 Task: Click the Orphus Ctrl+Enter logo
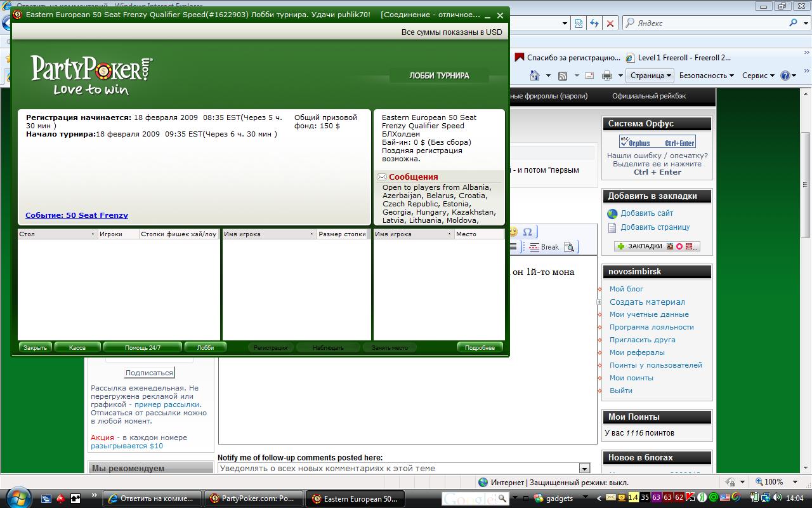click(x=657, y=142)
